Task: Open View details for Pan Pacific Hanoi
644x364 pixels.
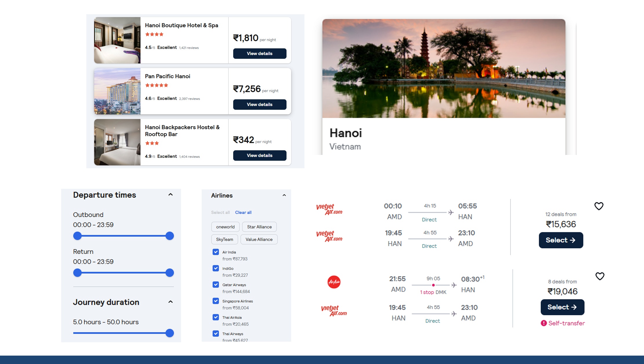Action: point(260,105)
